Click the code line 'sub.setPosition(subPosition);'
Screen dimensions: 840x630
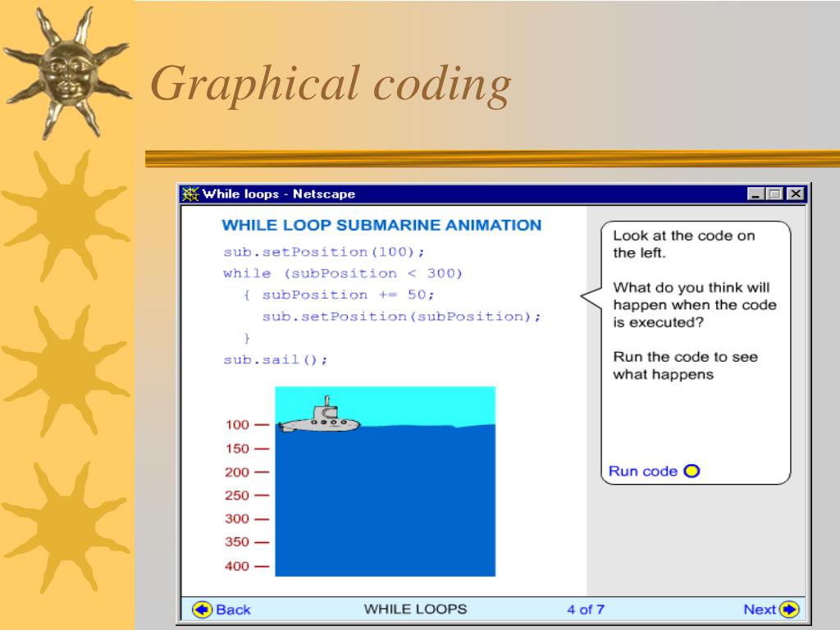tap(401, 317)
